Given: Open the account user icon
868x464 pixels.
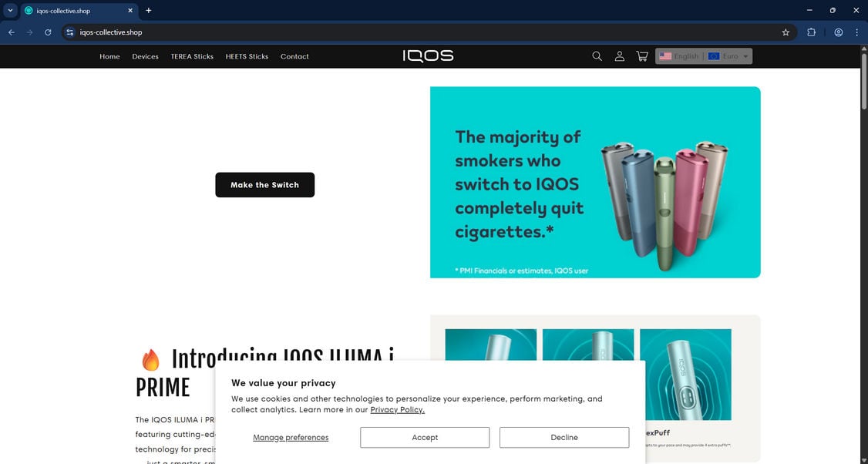Looking at the screenshot, I should (620, 56).
